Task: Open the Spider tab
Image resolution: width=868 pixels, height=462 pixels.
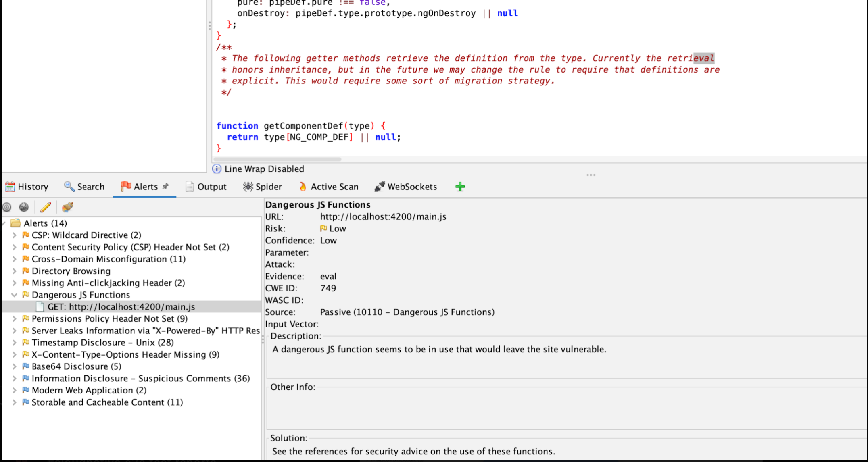Action: coord(262,186)
